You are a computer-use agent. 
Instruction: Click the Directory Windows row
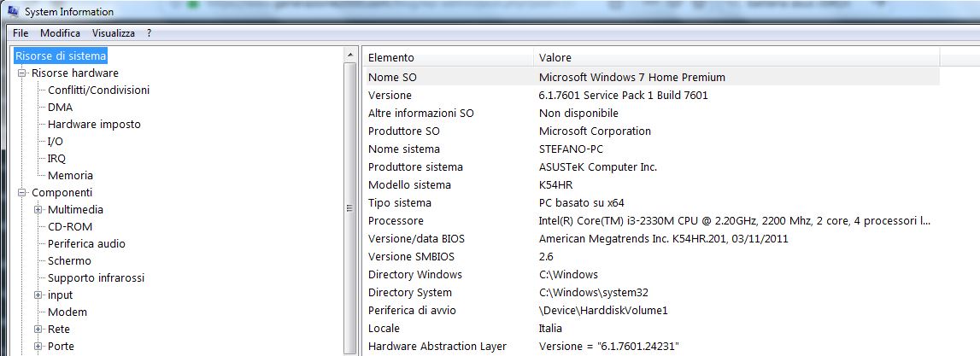651,275
